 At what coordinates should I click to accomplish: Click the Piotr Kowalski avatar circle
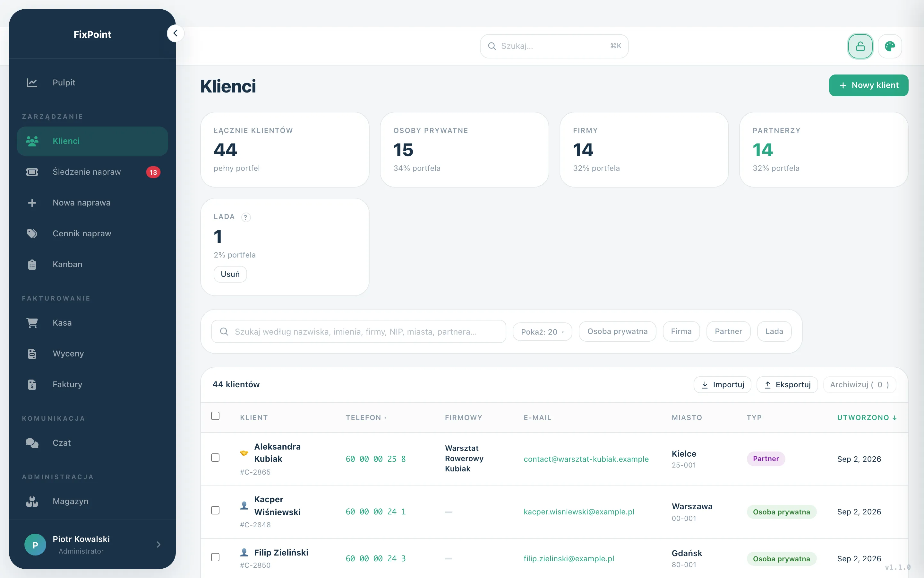point(35,545)
